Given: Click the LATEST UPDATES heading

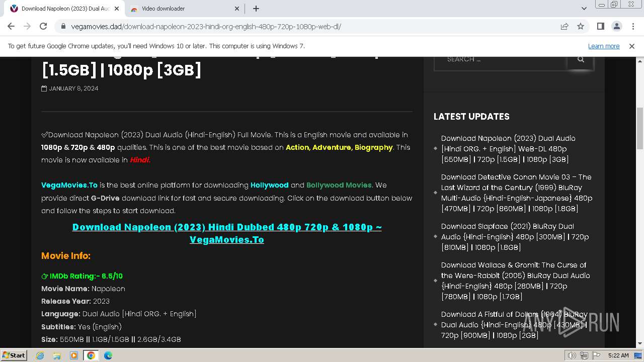Looking at the screenshot, I should 471,117.
